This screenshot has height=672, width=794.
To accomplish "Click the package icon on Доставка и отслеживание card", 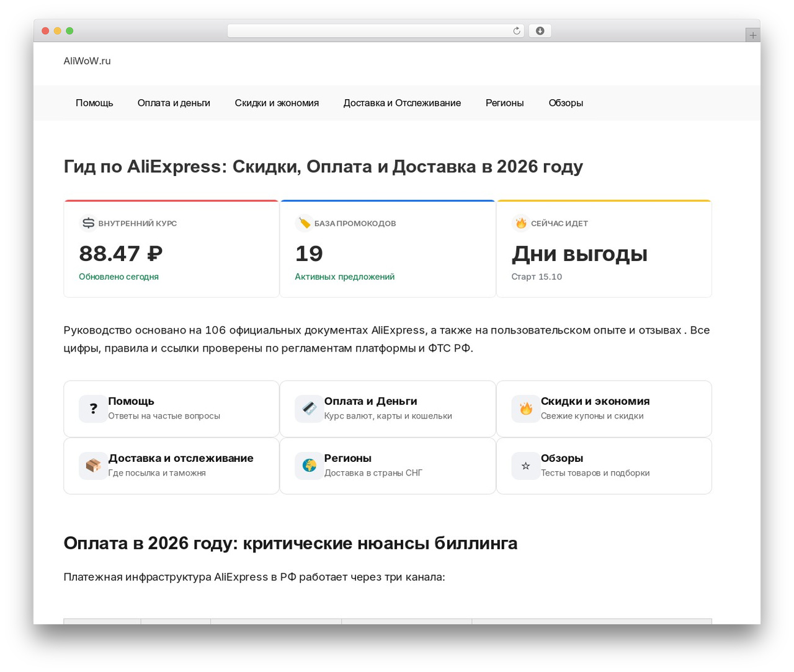I will tap(93, 466).
